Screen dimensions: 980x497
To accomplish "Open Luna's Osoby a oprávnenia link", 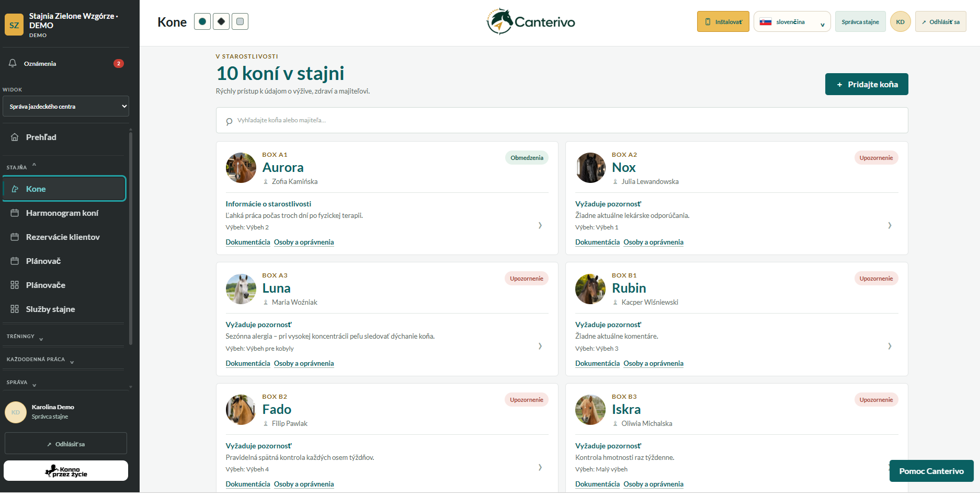I will point(304,363).
